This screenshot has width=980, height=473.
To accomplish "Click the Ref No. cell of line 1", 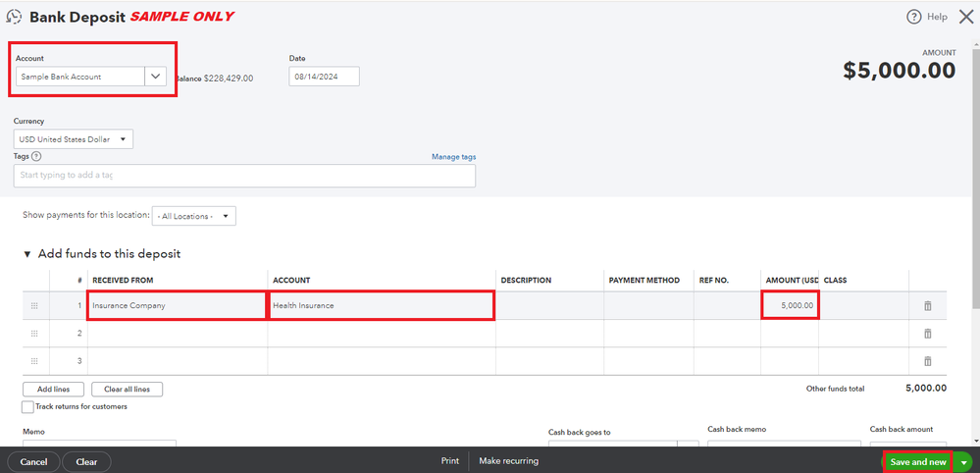I will 728,305.
